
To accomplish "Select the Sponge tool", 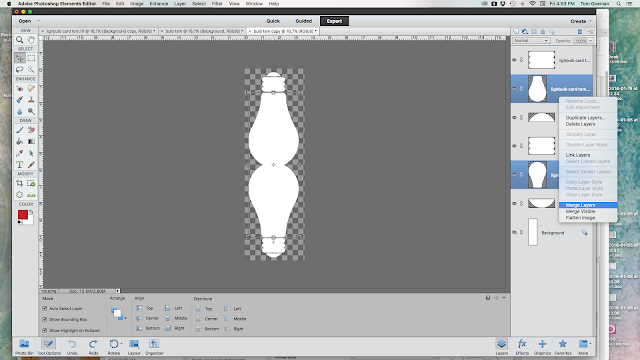I will point(31,111).
